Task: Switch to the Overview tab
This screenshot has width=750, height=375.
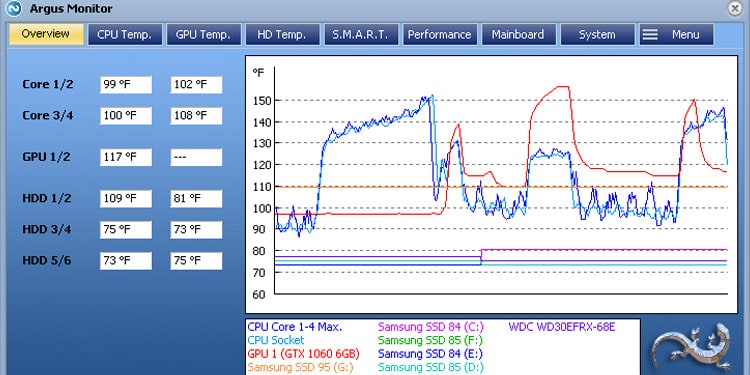Action: click(46, 34)
